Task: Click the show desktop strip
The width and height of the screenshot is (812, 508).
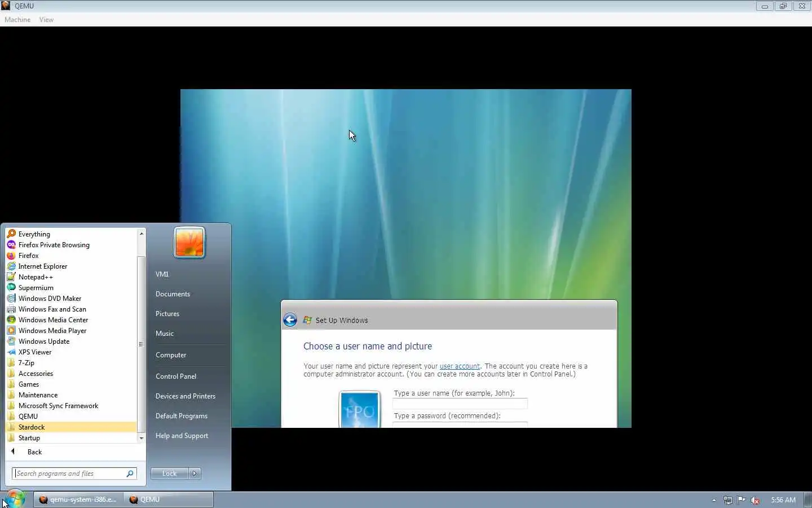Action: [807, 500]
